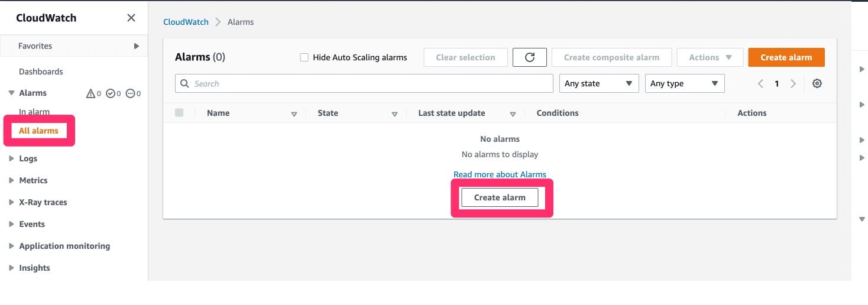Select All alarms in the sidebar

pyautogui.click(x=38, y=131)
